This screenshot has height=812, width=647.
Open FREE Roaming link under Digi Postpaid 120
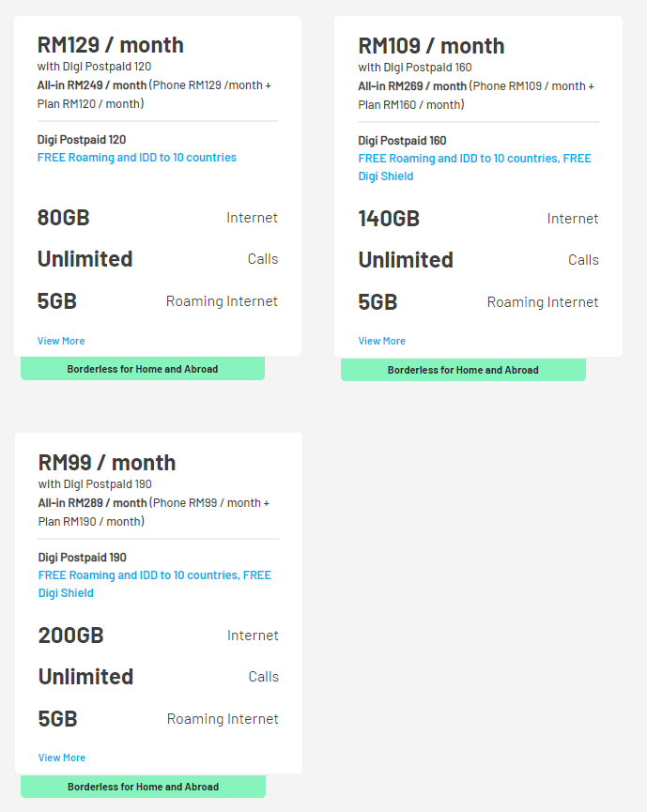[x=137, y=158]
